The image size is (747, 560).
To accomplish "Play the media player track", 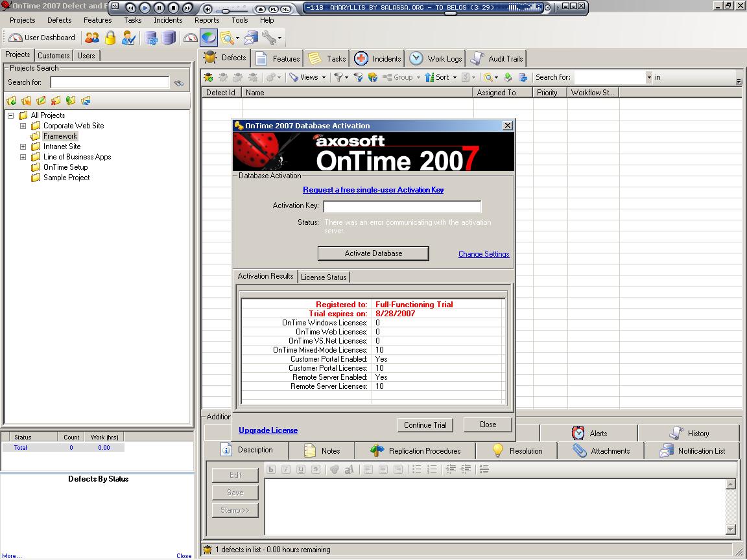I will [x=145, y=8].
